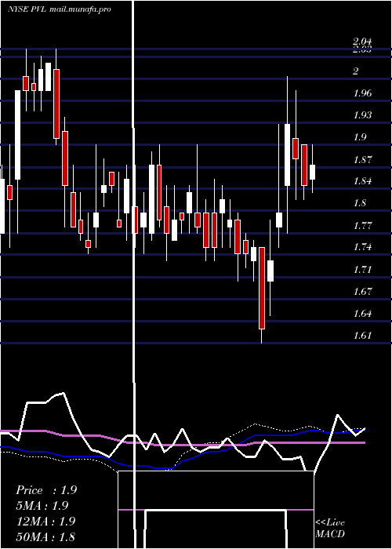Click the NYSE PVL mail.munafa.pro chart title
Screen dimensions: 392x549
pos(60,9)
